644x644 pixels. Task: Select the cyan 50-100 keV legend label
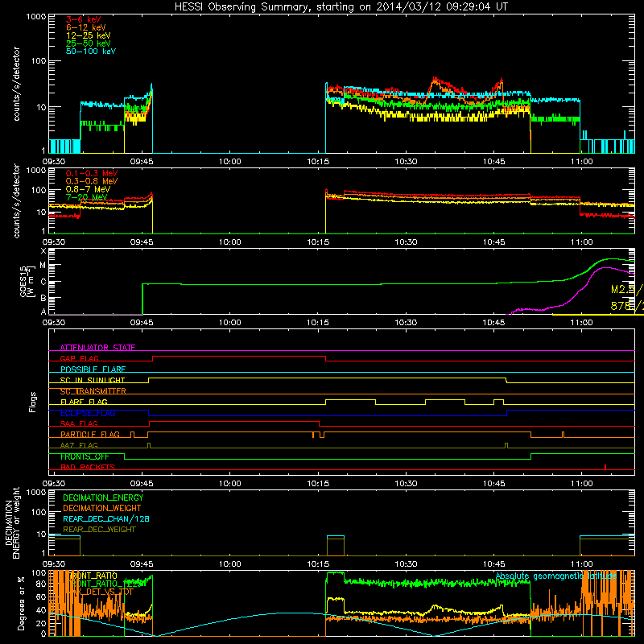pyautogui.click(x=91, y=52)
